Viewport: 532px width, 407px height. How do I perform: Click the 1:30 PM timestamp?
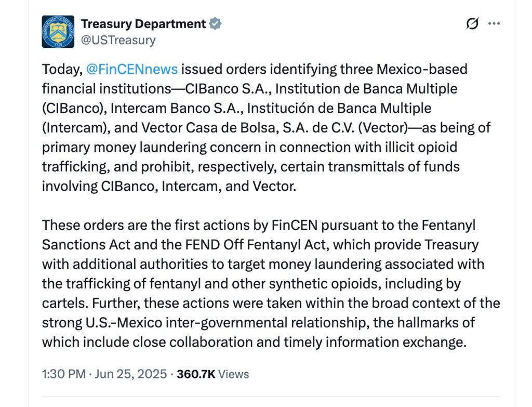click(64, 374)
